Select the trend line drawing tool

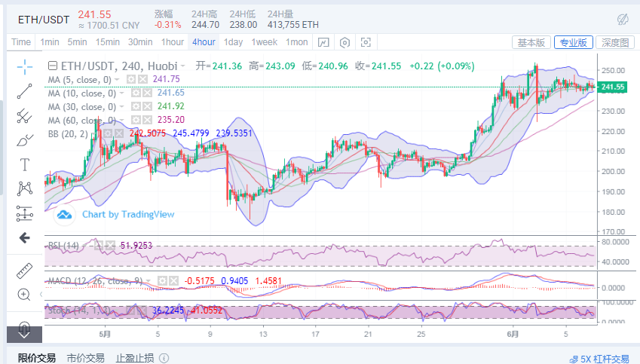(x=25, y=91)
